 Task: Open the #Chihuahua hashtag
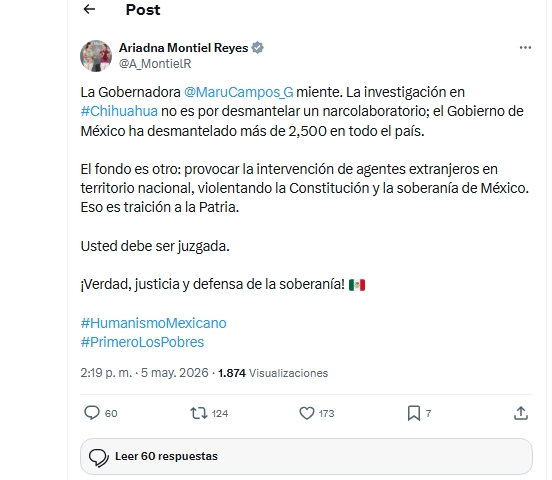pos(119,111)
